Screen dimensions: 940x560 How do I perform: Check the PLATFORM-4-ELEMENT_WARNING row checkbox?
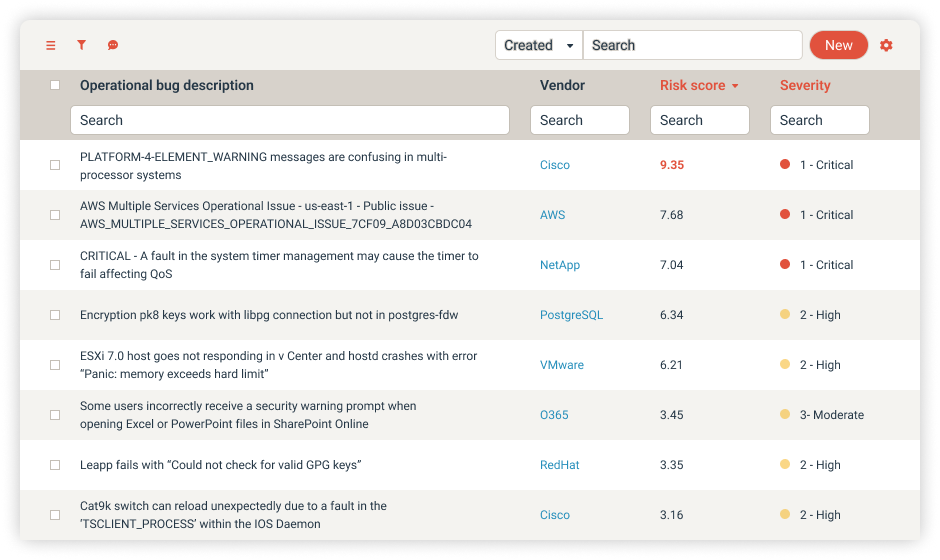[x=55, y=165]
